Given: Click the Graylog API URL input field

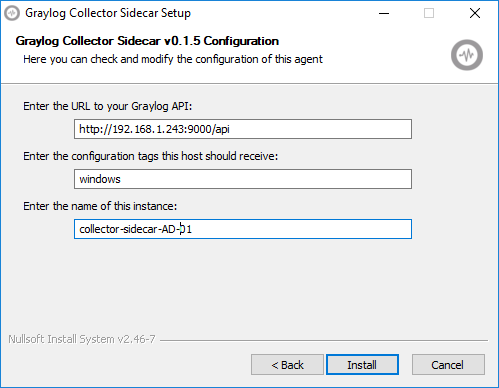Looking at the screenshot, I should pos(243,129).
